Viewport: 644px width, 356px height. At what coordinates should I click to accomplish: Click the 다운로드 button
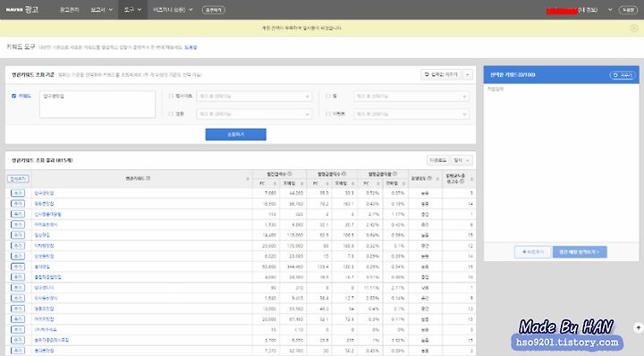438,160
